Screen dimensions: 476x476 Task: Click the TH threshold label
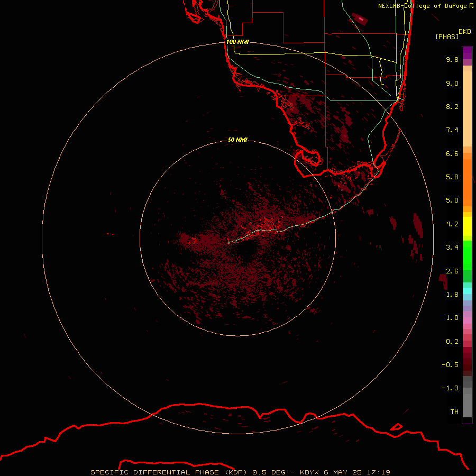tap(454, 412)
